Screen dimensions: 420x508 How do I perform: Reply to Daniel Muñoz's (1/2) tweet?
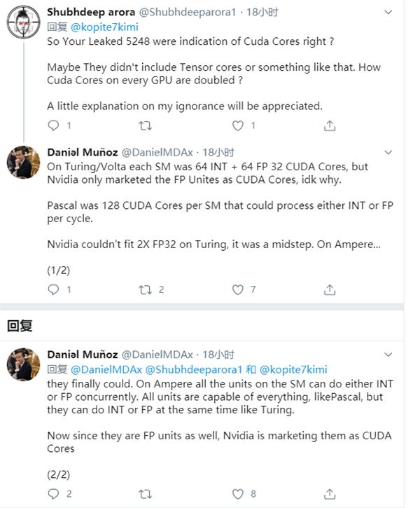click(53, 289)
